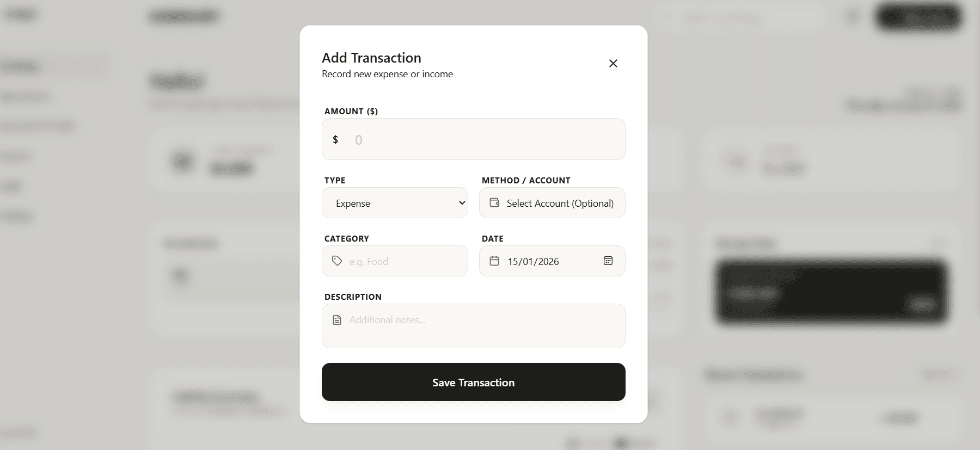Focus the Amount input field
980x450 pixels.
485,140
